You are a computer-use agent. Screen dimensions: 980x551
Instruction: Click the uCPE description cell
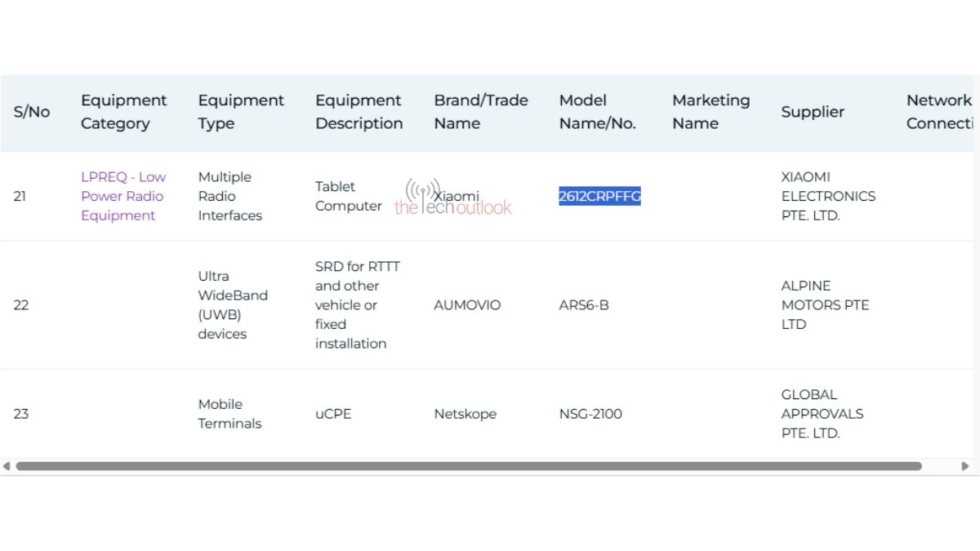(333, 414)
